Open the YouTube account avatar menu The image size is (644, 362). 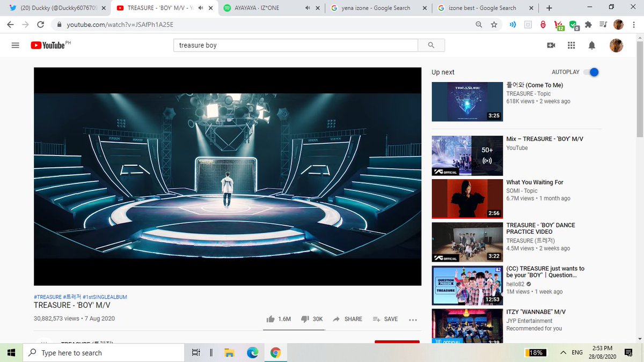point(616,46)
